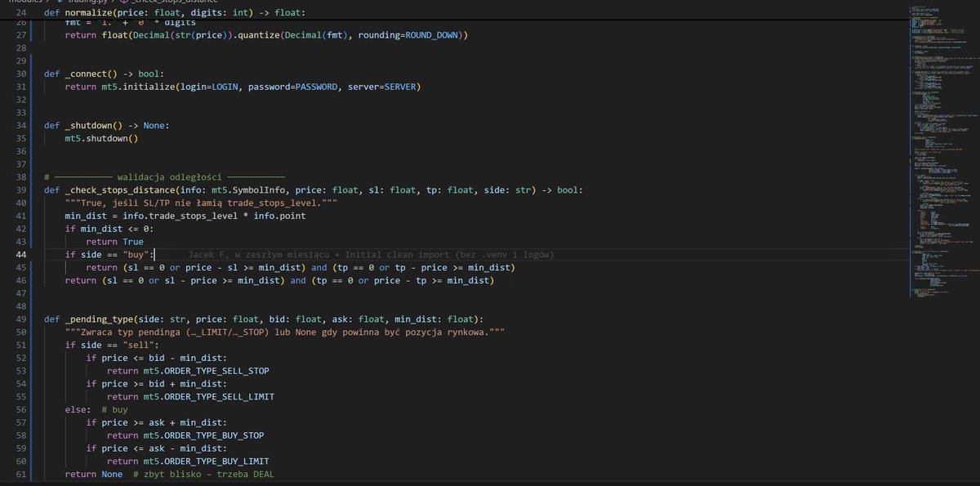Click 'walidacja odległości' comment

tap(169, 176)
